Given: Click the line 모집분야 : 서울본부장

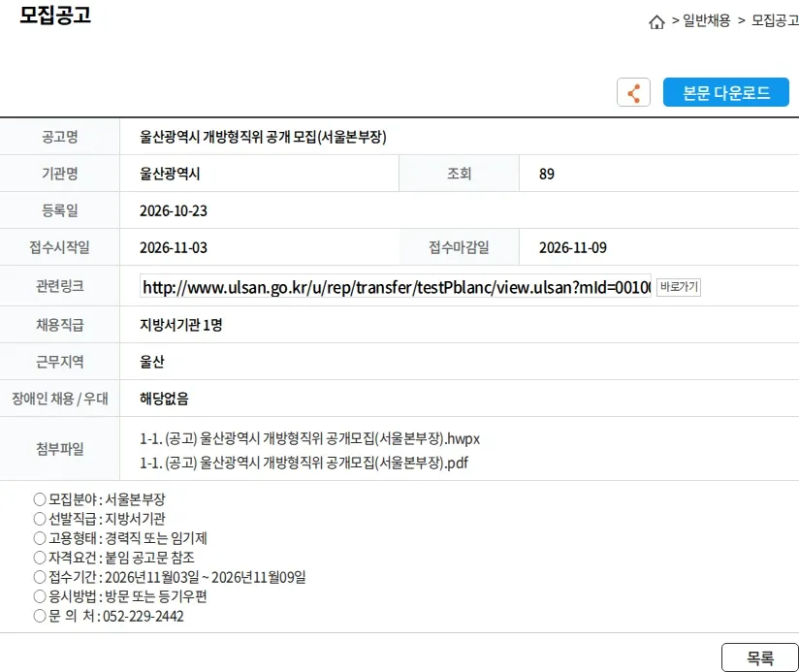Looking at the screenshot, I should (x=99, y=499).
